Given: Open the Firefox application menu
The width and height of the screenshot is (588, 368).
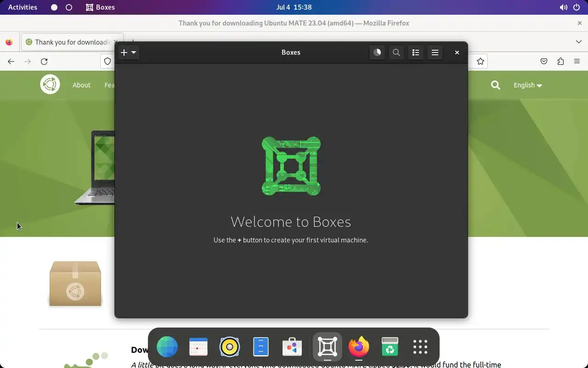Looking at the screenshot, I should pos(577,62).
